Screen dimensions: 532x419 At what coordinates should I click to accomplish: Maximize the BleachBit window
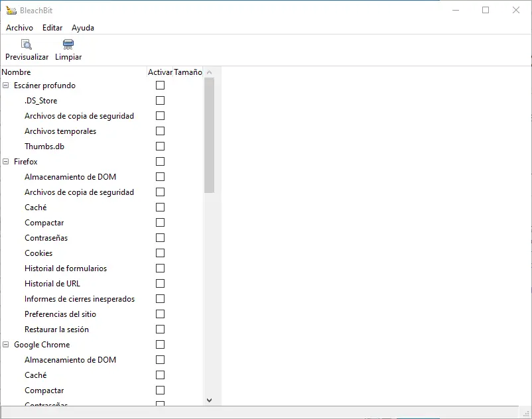[x=486, y=10]
